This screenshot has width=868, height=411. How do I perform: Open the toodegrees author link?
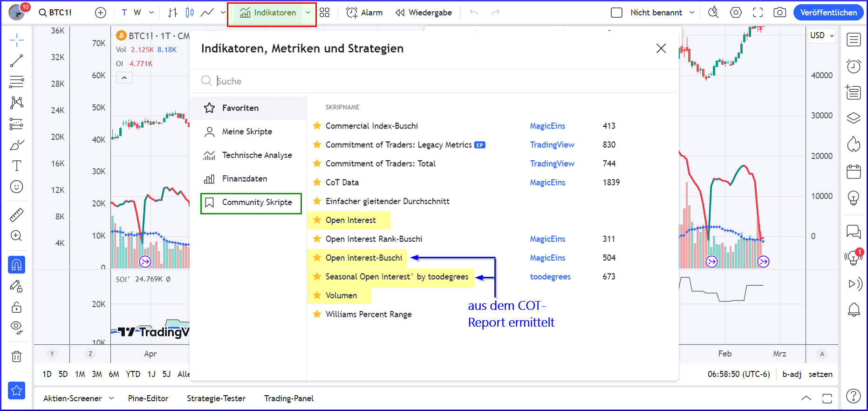click(x=550, y=277)
